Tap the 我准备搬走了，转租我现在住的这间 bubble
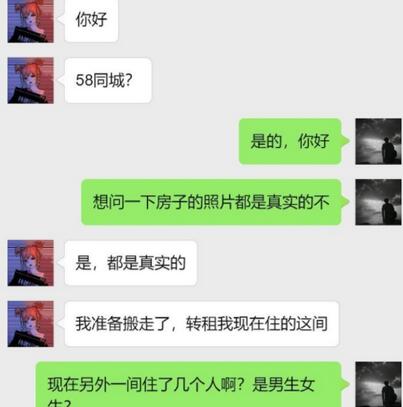 pyautogui.click(x=202, y=324)
